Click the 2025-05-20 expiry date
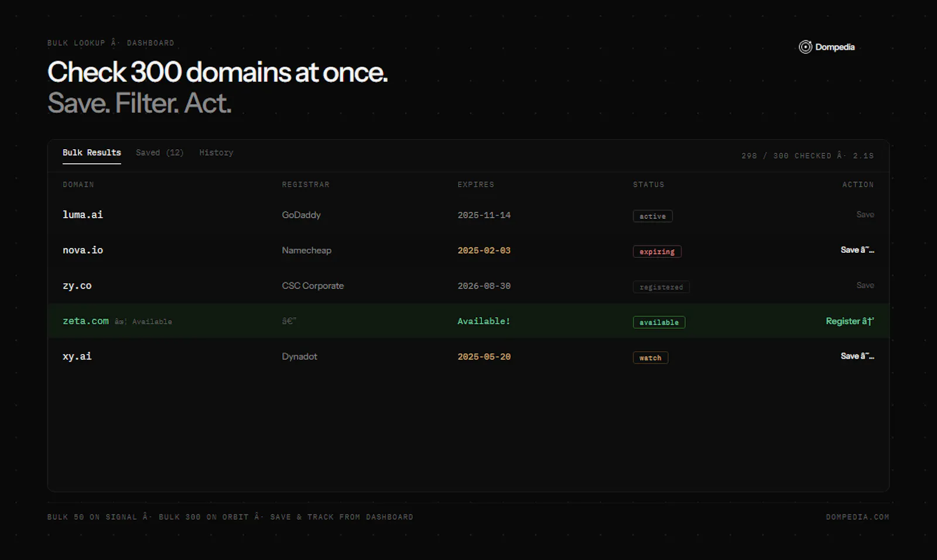 484,357
